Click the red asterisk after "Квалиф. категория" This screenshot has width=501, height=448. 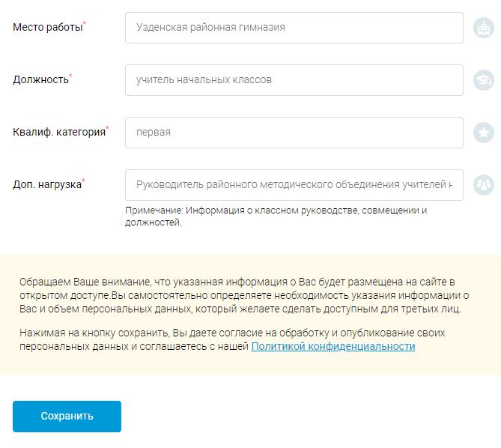pyautogui.click(x=107, y=129)
